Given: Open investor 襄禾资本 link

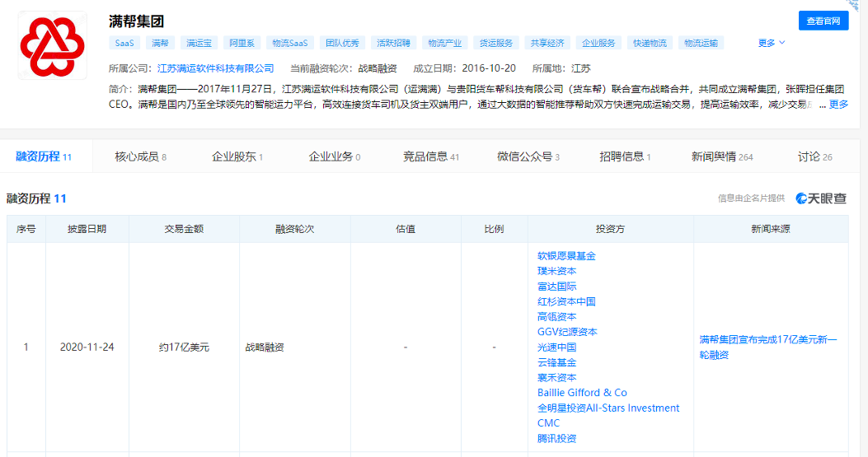Looking at the screenshot, I should [556, 378].
